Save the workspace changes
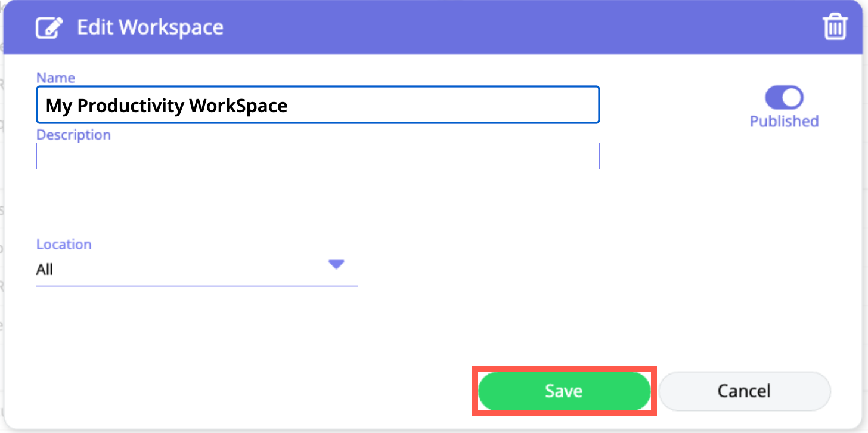The height and width of the screenshot is (433, 868). click(564, 391)
